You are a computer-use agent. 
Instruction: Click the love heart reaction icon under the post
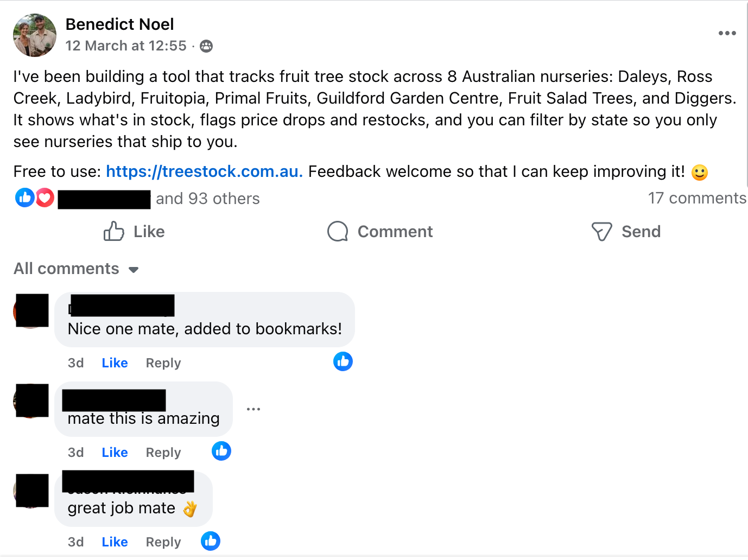tap(45, 198)
